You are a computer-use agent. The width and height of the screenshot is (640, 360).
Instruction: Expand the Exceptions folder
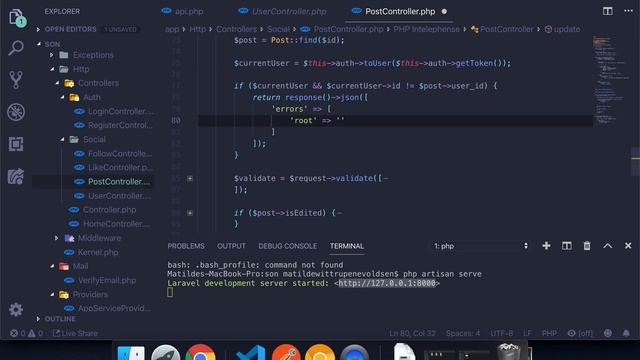51,55
